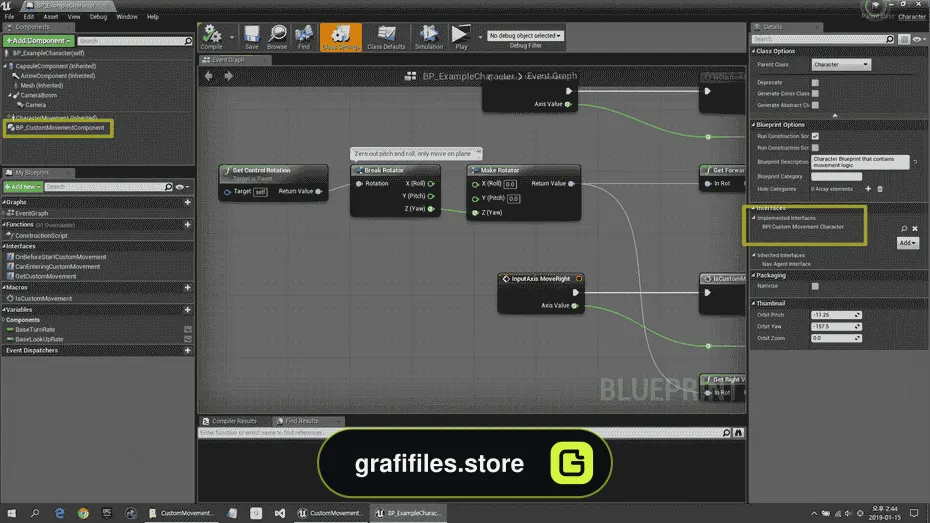Add a new graph with plus icon
This screenshot has width=930, height=523.
(x=187, y=202)
